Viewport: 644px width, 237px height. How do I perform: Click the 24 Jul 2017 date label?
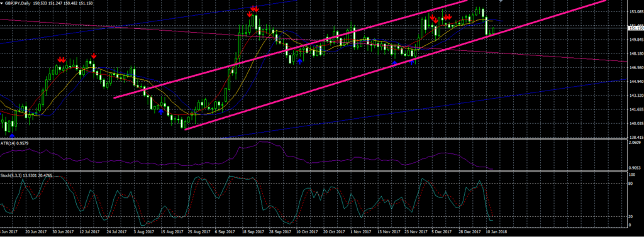click(116, 232)
